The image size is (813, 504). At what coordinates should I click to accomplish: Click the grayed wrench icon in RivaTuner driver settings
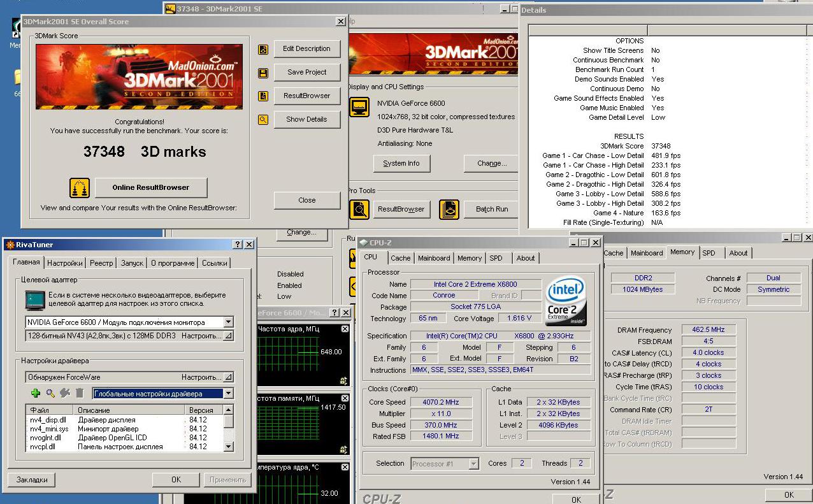[65, 394]
